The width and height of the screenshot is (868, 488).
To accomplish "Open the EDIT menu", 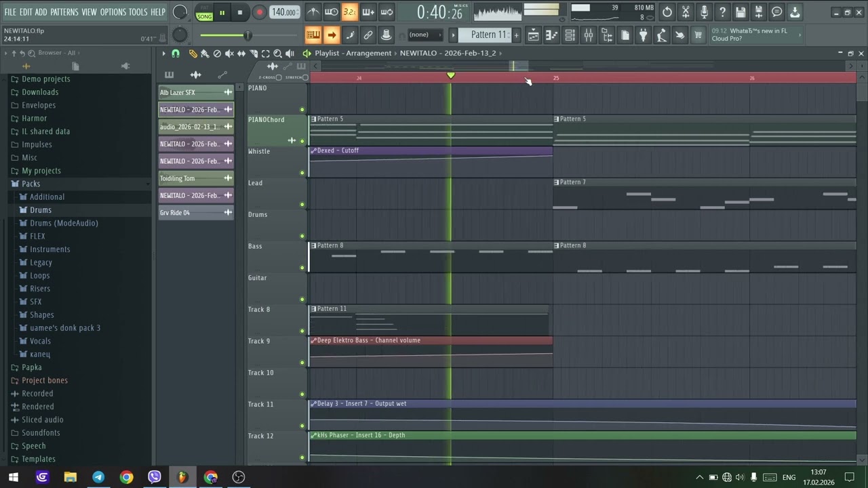I will (x=26, y=12).
